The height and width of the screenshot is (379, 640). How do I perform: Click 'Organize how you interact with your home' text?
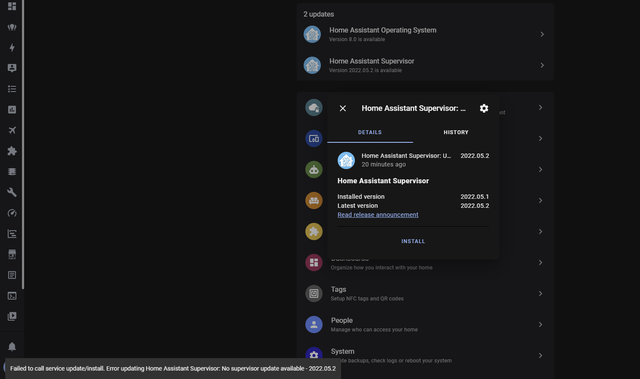click(382, 268)
